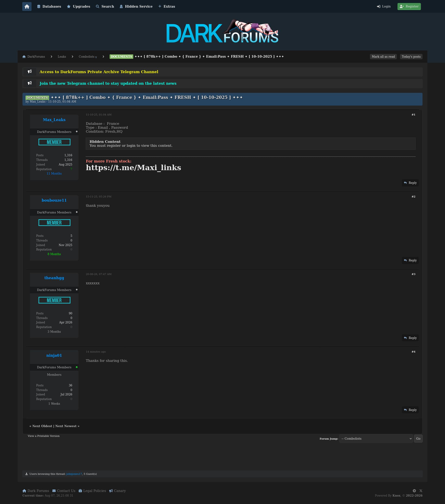Open the new Telegram channel announcement
This screenshot has height=504, width=445.
point(108,83)
